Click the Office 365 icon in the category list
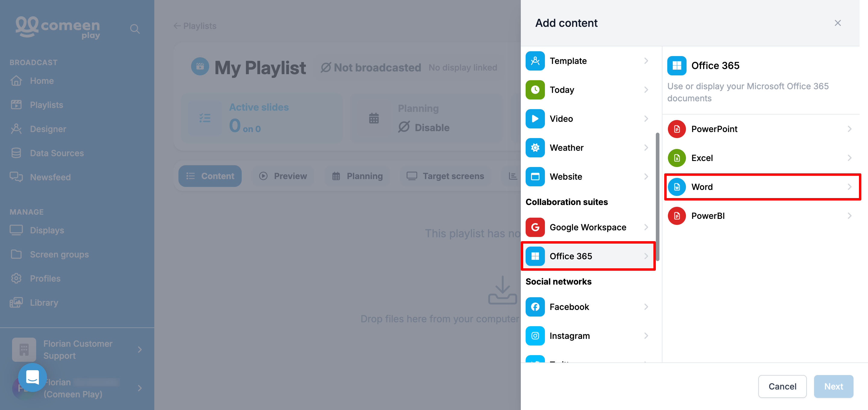Viewport: 868px width, 410px height. (x=535, y=256)
